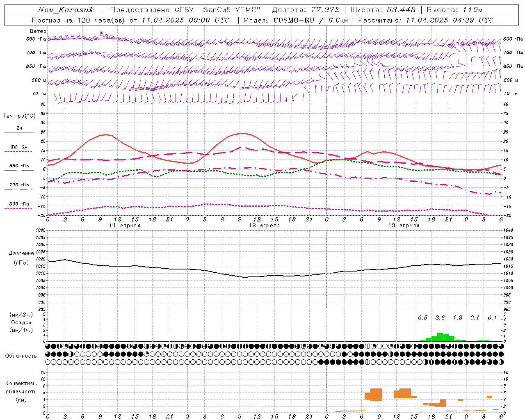Viewport: 525px width, 420px height.
Task: Click the (км) convective cloud unit label
Action: [x=21, y=399]
